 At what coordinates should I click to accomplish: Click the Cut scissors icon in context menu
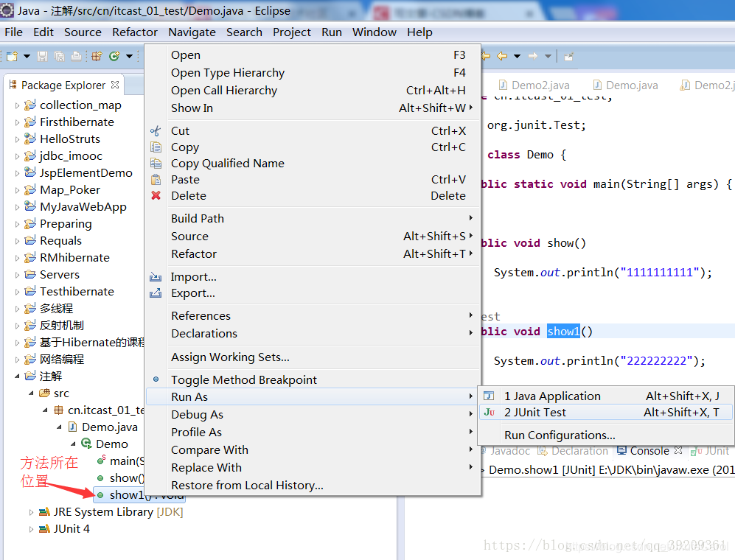click(x=156, y=130)
